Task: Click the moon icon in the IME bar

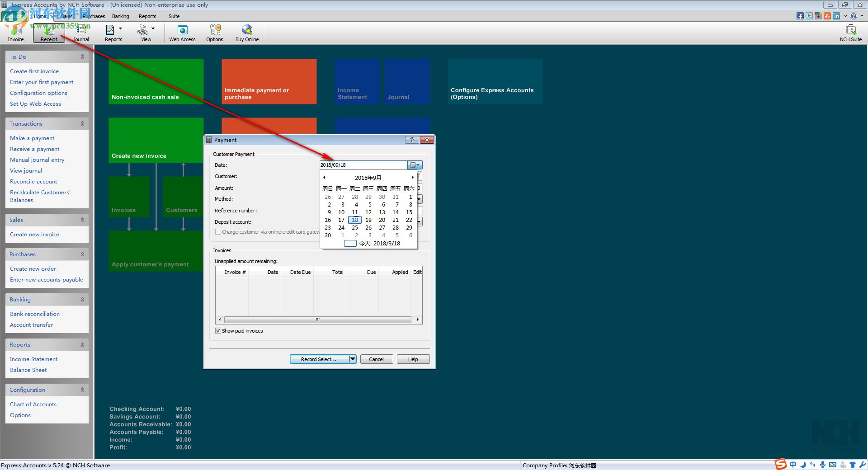Action: [803, 465]
